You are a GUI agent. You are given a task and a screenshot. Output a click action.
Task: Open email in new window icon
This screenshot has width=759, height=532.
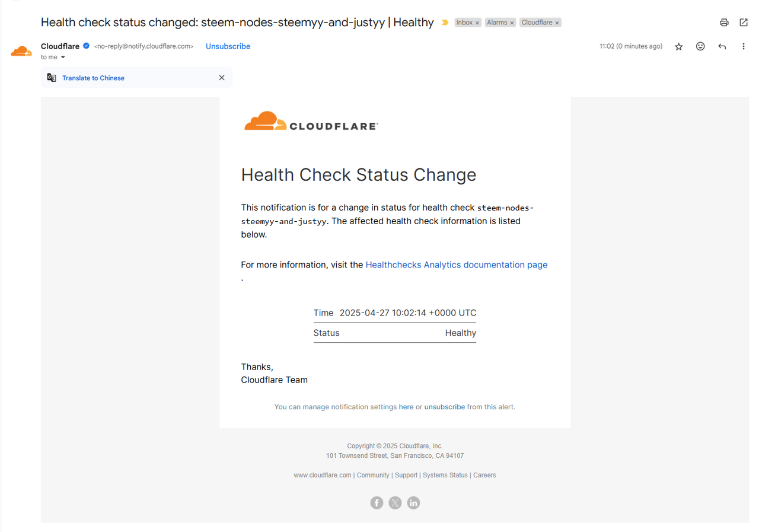click(744, 23)
